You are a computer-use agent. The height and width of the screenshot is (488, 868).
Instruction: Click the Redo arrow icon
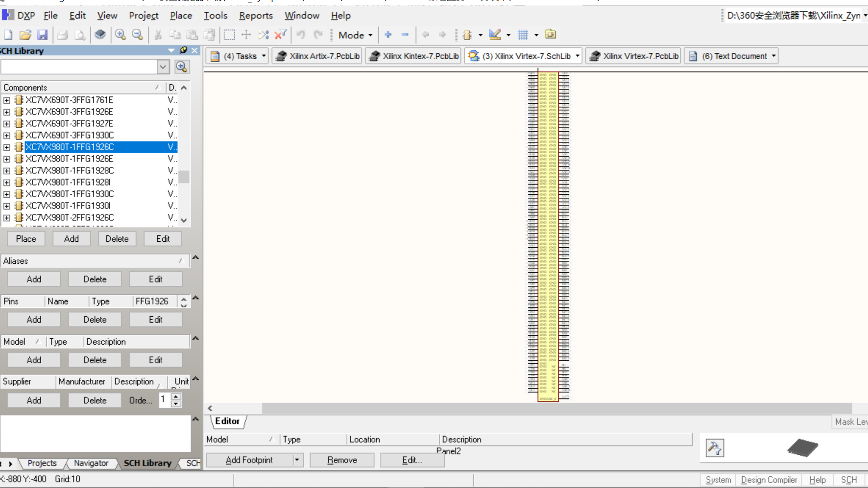click(x=318, y=35)
